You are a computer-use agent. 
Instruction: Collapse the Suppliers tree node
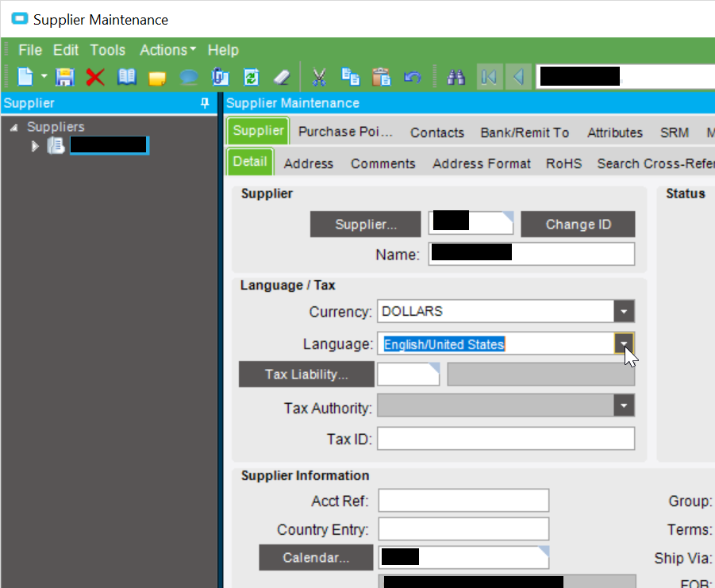click(14, 127)
